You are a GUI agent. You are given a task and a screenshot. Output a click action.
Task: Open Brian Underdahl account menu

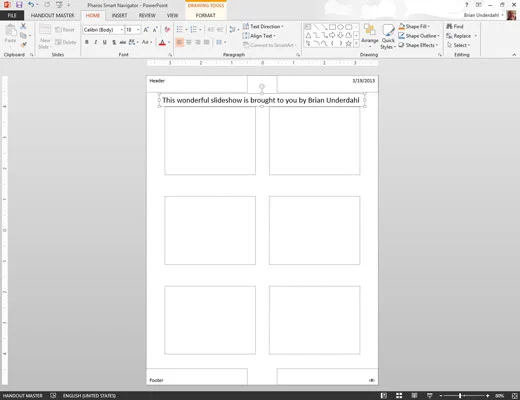pos(483,15)
